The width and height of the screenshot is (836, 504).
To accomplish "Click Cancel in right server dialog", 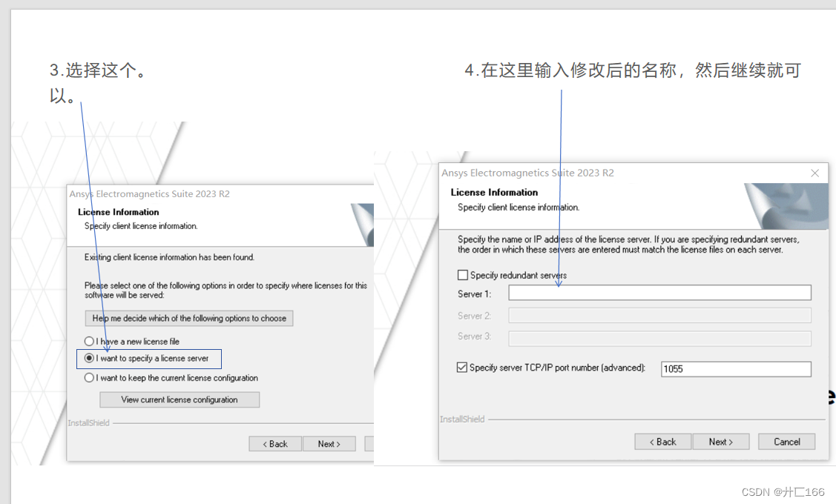I will [786, 442].
